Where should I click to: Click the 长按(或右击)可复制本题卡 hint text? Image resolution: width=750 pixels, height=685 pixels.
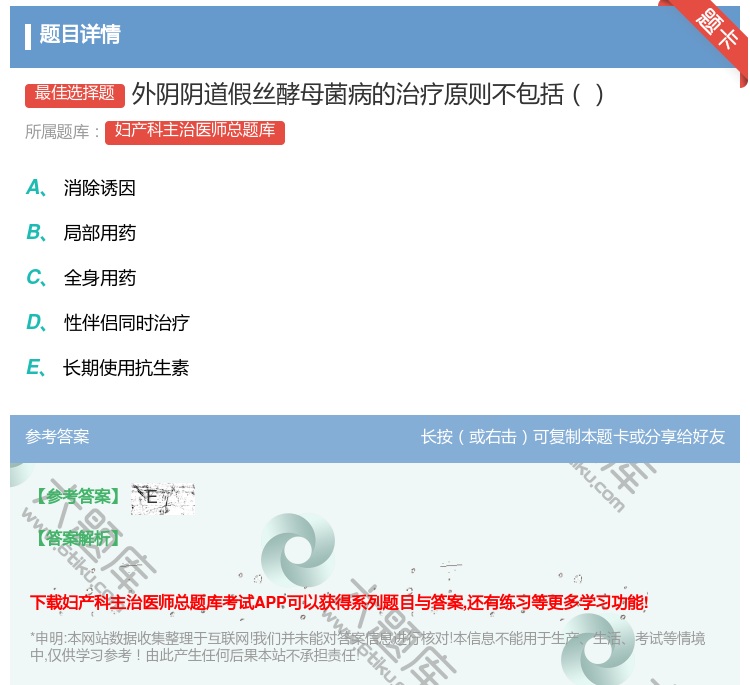pos(572,437)
